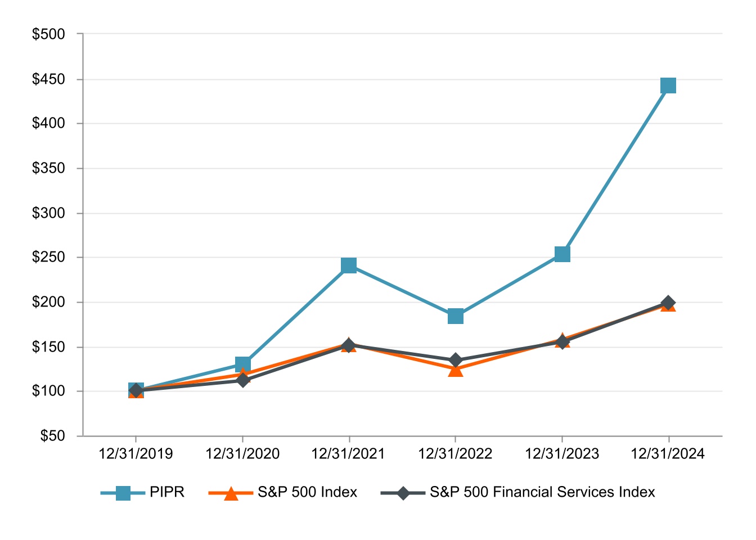Click PIPR square marker at 12/31/2022
Screen dimensions: 756x540
click(x=456, y=316)
